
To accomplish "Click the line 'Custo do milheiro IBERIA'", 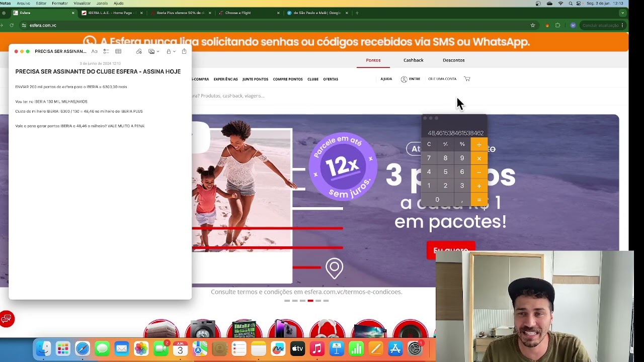I will [x=79, y=111].
